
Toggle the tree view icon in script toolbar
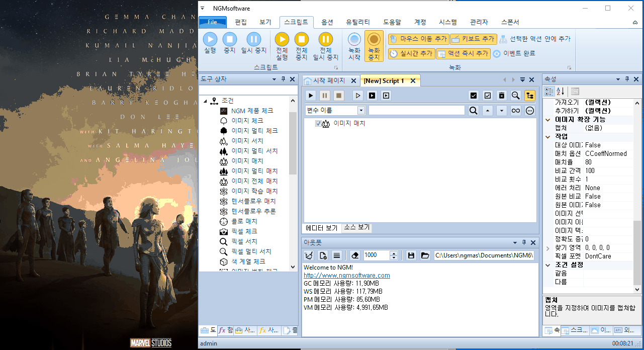pyautogui.click(x=529, y=96)
